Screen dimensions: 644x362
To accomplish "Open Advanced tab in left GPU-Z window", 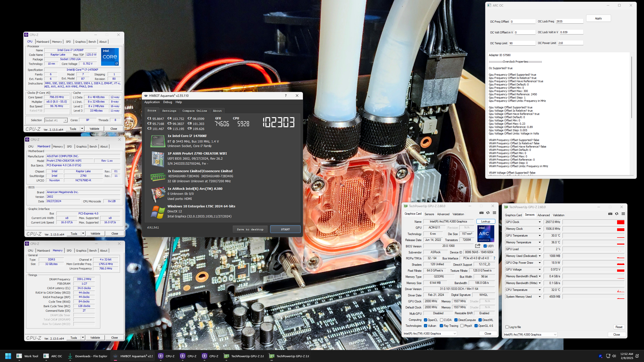I will pos(443,214).
